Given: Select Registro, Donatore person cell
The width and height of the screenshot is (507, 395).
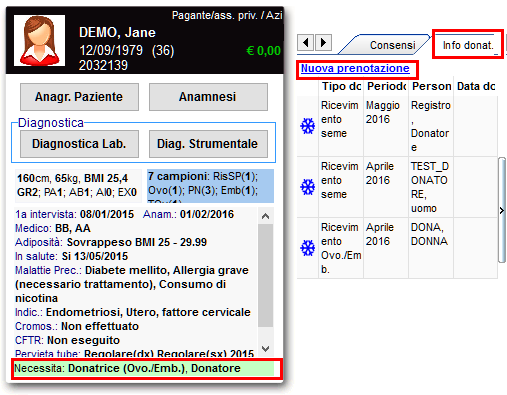Looking at the screenshot, I should (431, 126).
